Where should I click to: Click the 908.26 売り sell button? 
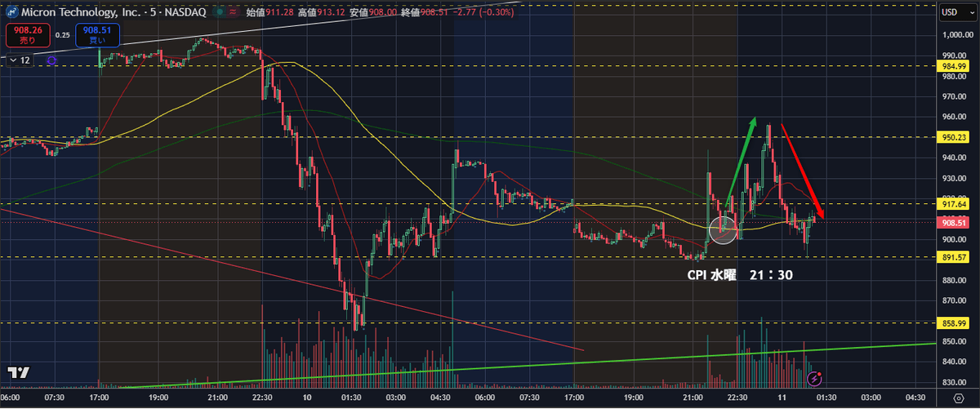pos(27,35)
